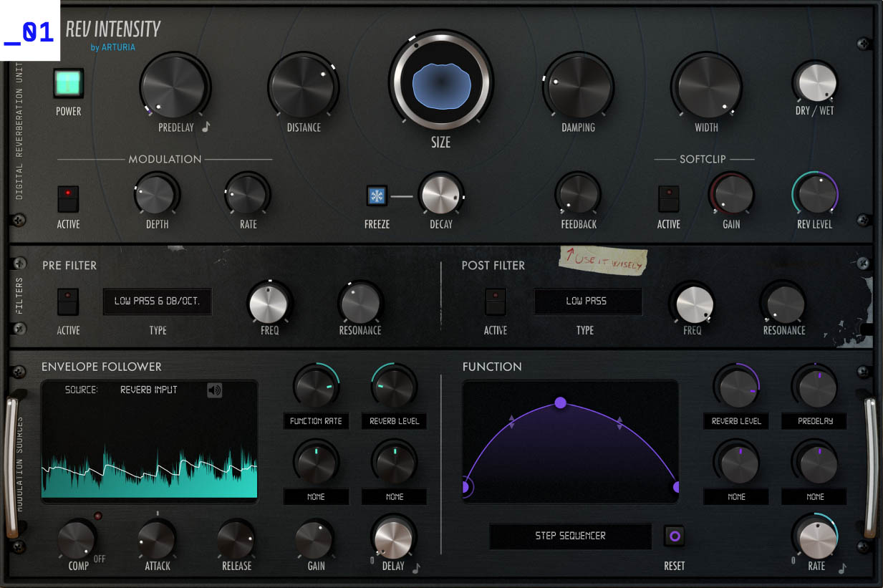This screenshot has width=883, height=588.
Task: Enable the Post Filter Active switch
Action: click(x=495, y=302)
